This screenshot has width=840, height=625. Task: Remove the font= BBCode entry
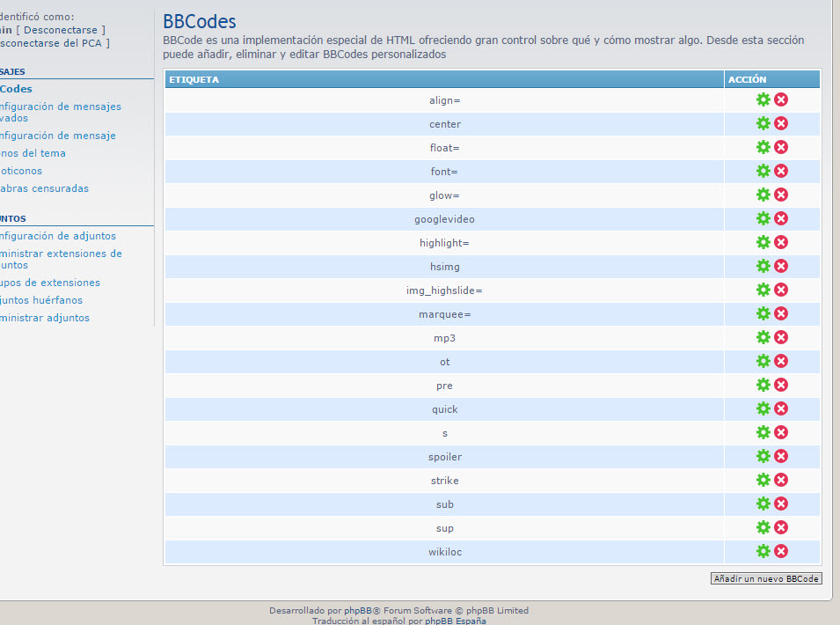(x=781, y=171)
